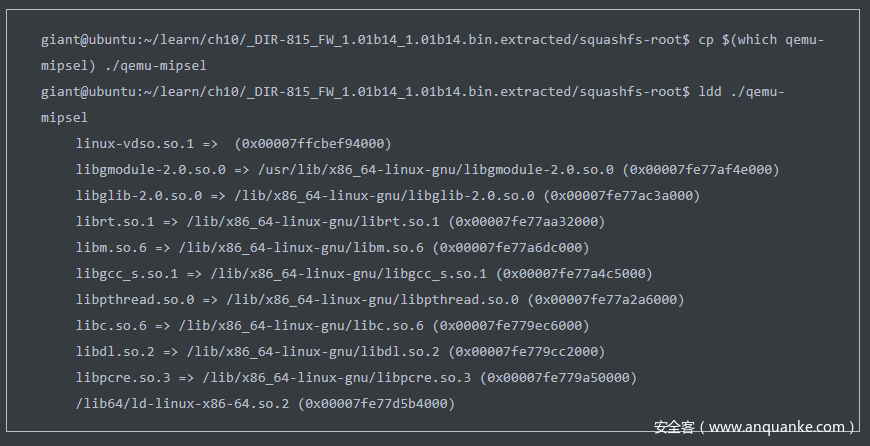Click the libgmodule-2.0.so.0 library path

pos(436,170)
